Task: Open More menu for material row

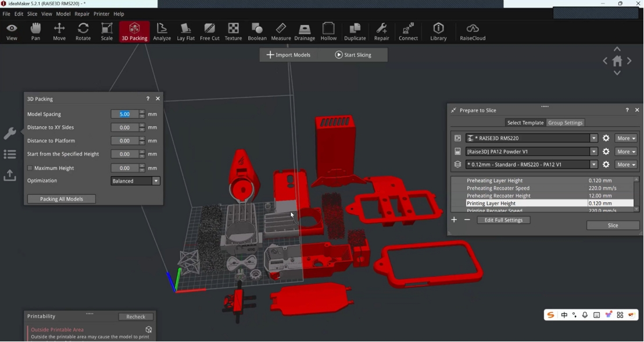Action: pyautogui.click(x=626, y=151)
